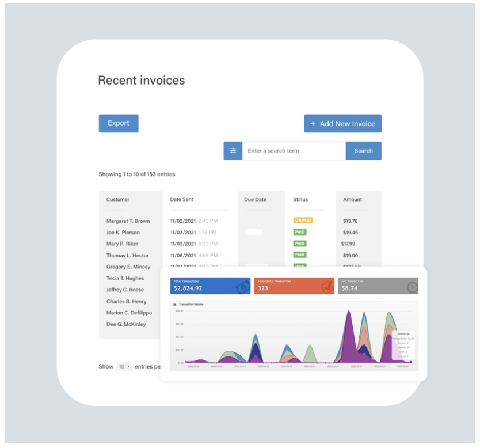The width and height of the screenshot is (480, 448).
Task: Click the Transaction Volume chart icon
Action: coord(174,304)
